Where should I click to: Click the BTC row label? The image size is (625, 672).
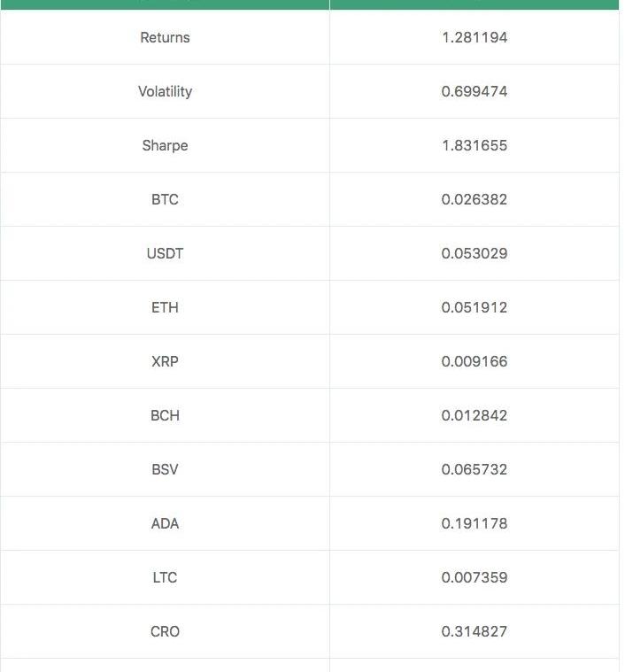point(165,199)
